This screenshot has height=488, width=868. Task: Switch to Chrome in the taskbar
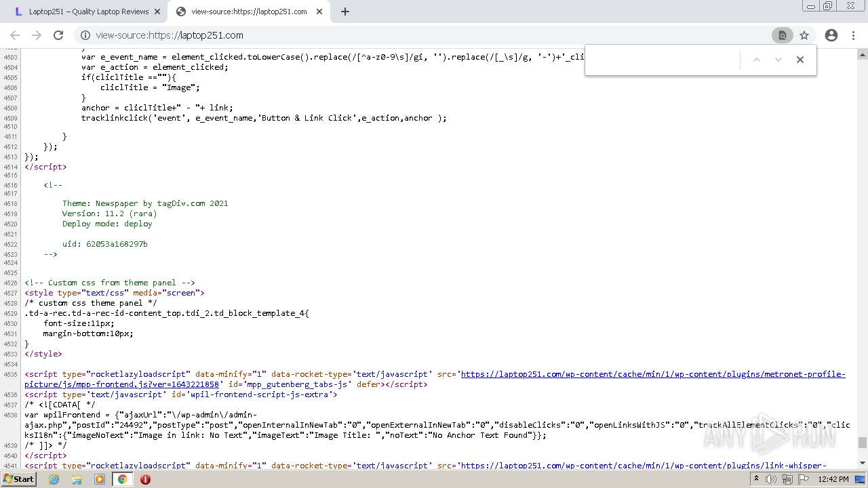(123, 479)
